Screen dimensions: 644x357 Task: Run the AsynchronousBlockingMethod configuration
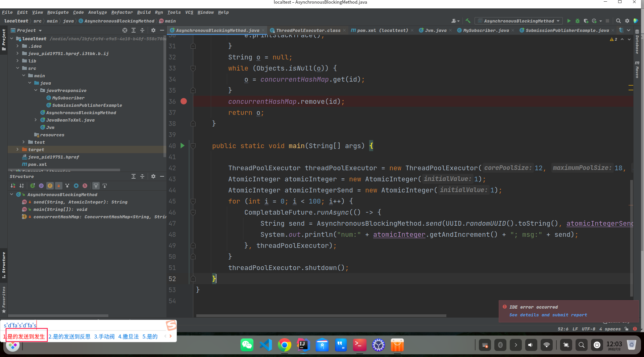point(569,21)
